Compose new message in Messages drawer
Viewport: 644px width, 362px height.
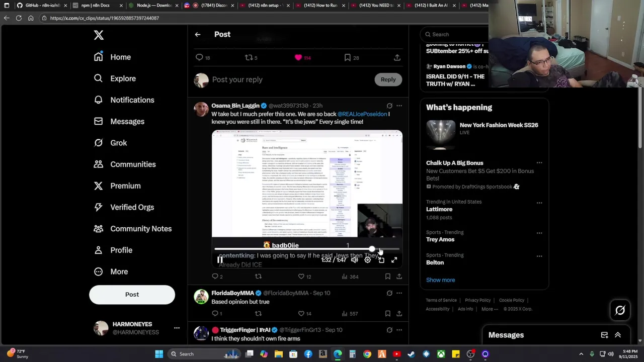click(604, 335)
